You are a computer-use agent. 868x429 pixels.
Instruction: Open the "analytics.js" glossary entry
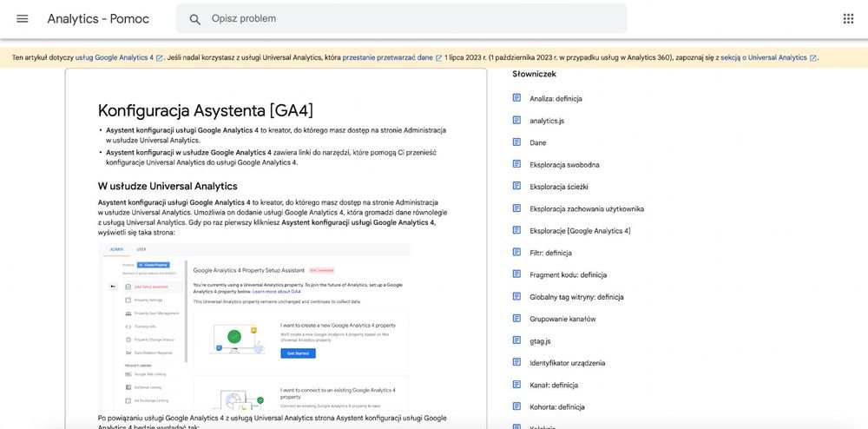[x=546, y=121]
